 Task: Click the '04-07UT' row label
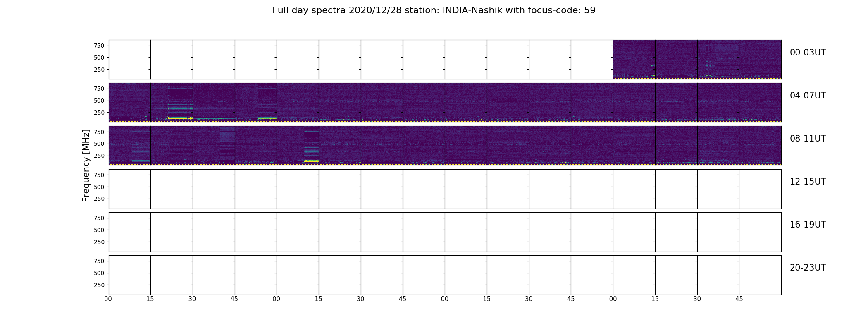coord(808,96)
